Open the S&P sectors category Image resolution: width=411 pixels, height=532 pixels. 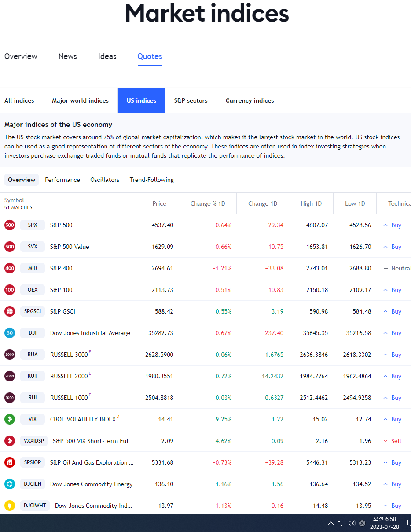[x=191, y=100]
